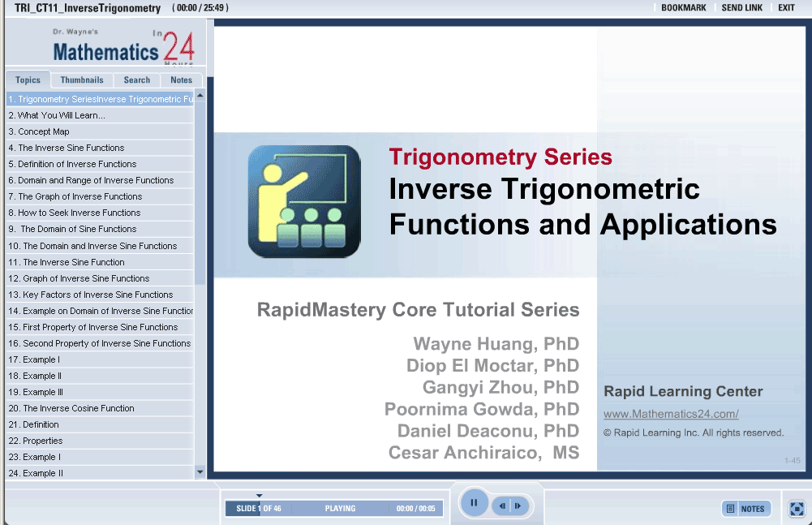Image resolution: width=812 pixels, height=525 pixels.
Task: Open www.Mathematics24.com link
Action: (671, 414)
